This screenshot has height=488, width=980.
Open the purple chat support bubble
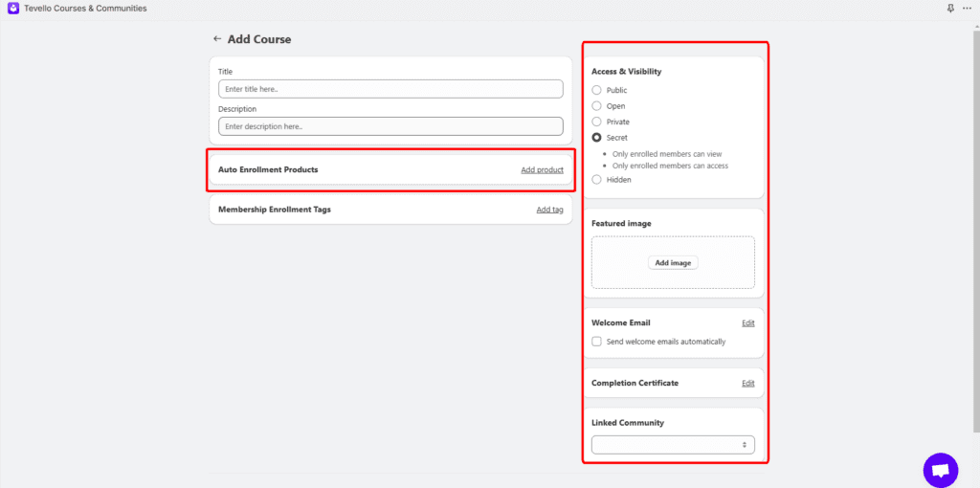(940, 470)
